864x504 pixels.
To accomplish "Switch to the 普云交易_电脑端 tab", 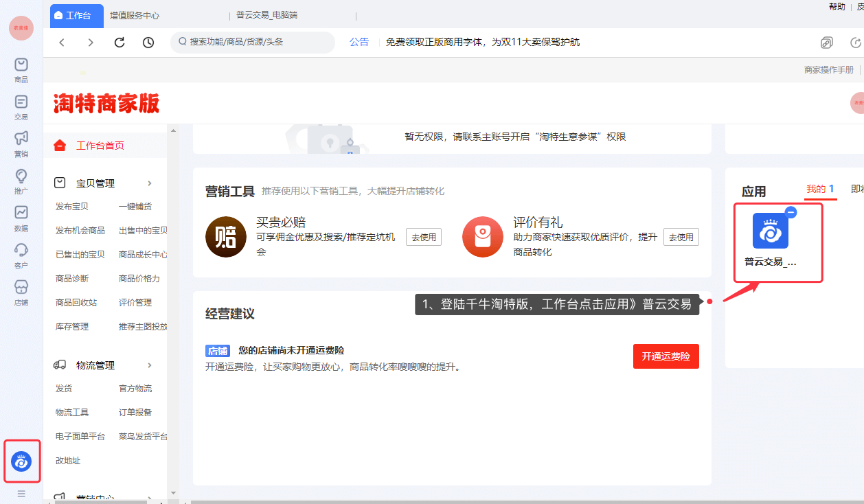I will tap(266, 15).
